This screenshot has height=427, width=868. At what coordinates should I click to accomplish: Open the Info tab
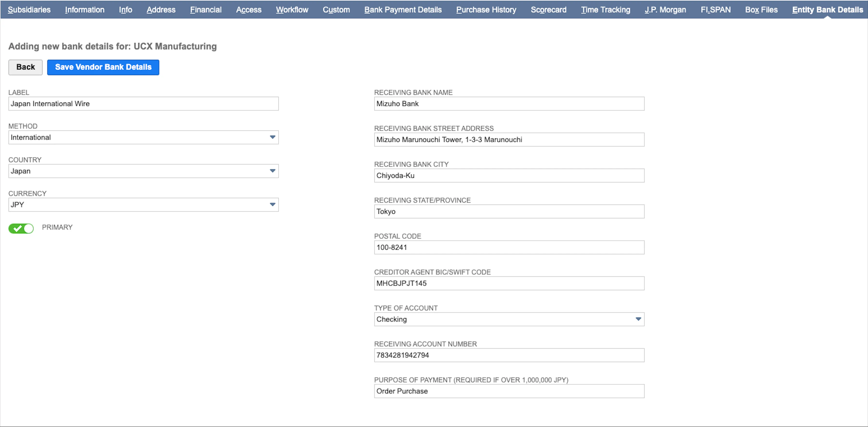point(125,10)
